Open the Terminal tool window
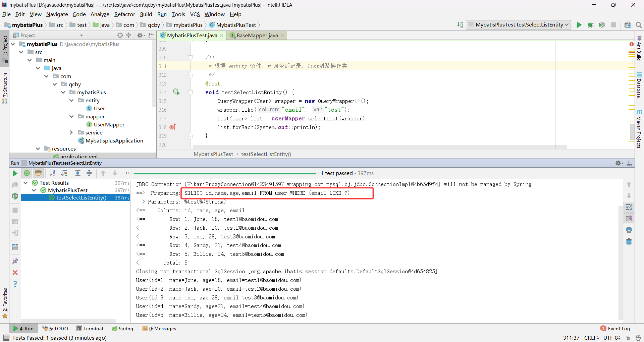This screenshot has width=644, height=342. pos(90,329)
